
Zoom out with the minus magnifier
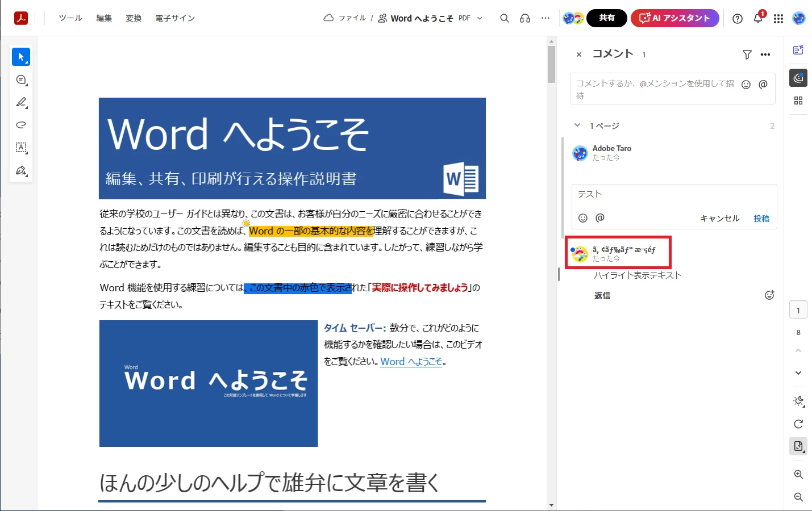pos(798,497)
